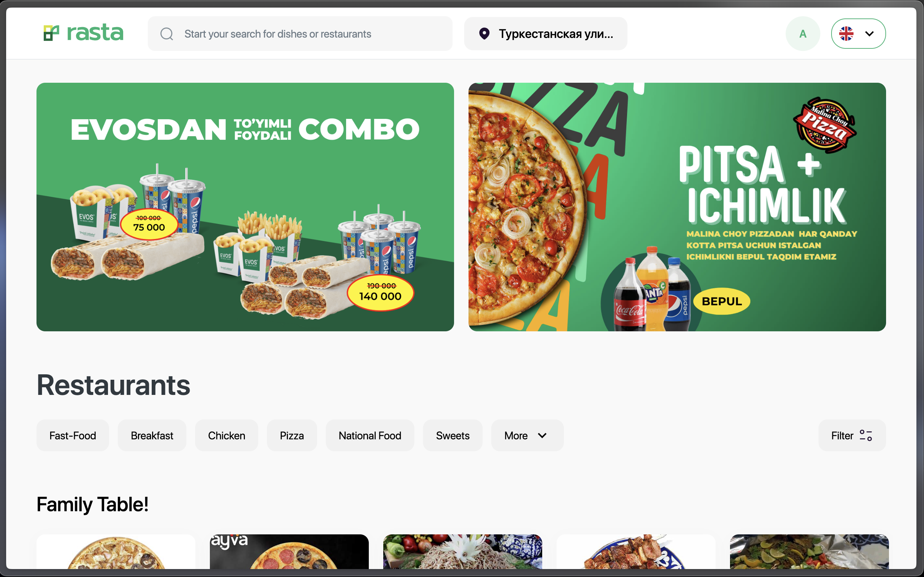924x577 pixels.
Task: Click the yellow BEPUL badge
Action: pyautogui.click(x=721, y=301)
